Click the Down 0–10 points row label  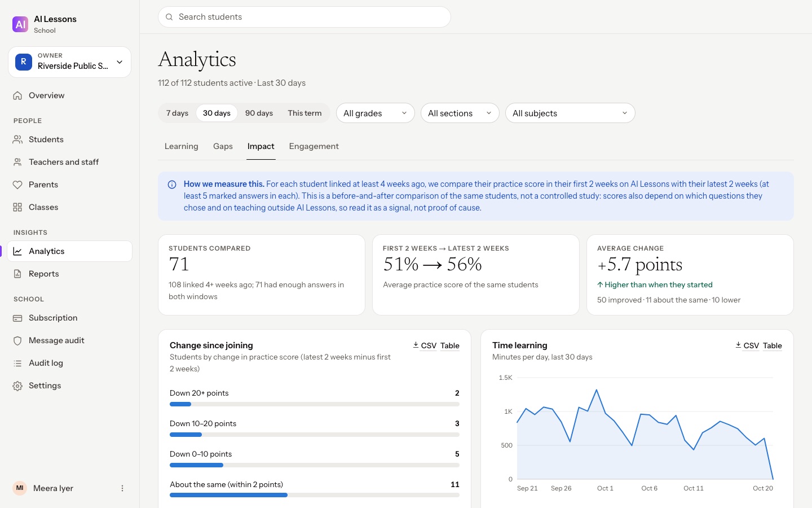coord(201,454)
